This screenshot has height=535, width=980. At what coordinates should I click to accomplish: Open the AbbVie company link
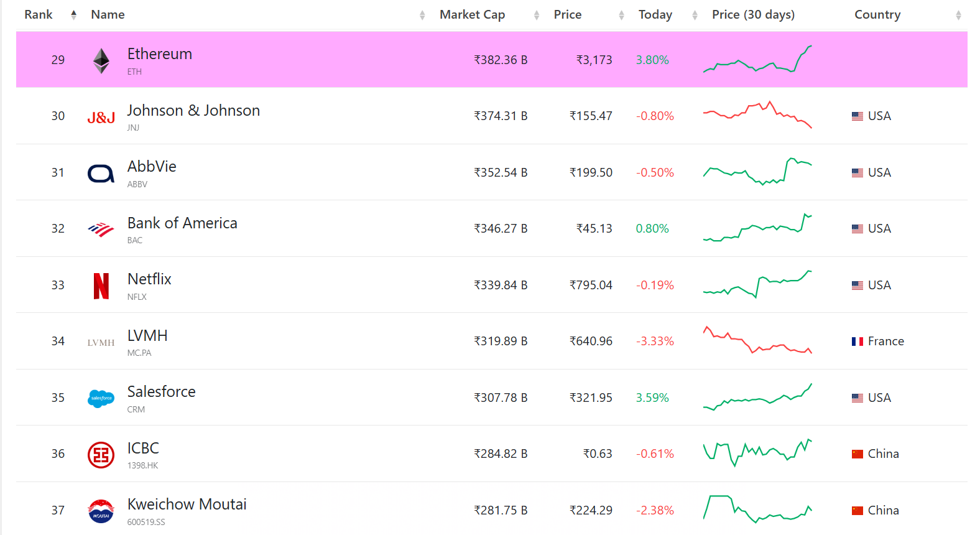[152, 166]
